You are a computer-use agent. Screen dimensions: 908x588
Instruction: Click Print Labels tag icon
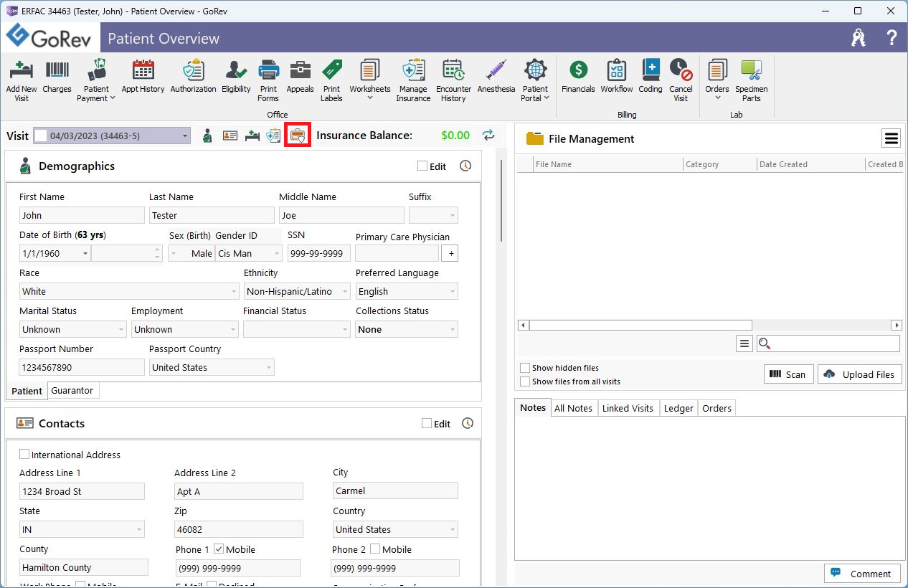point(331,70)
